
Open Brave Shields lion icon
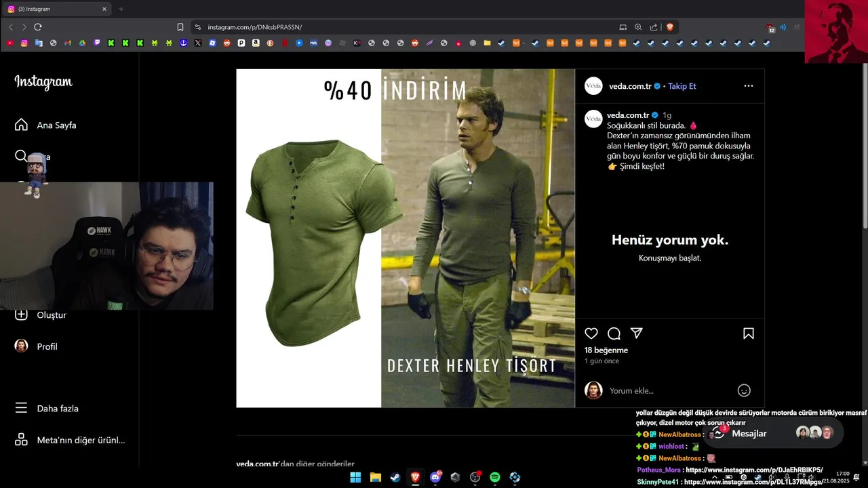pos(670,27)
